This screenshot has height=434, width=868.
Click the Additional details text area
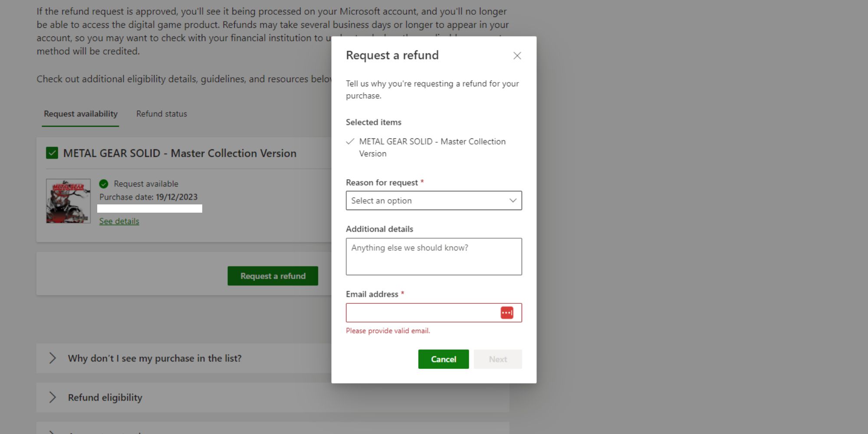[434, 256]
